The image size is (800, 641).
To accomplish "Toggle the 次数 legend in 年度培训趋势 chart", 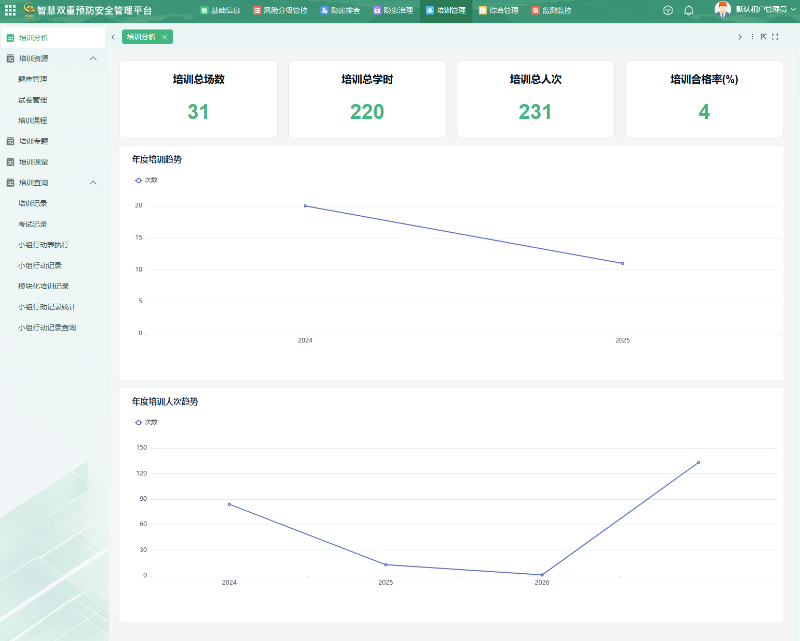I will pyautogui.click(x=146, y=180).
